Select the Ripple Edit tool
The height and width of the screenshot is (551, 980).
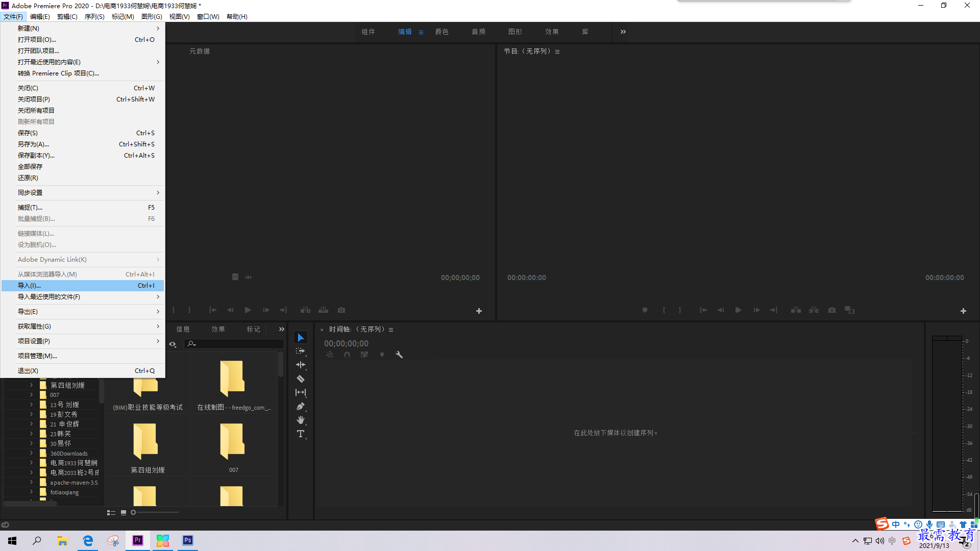pyautogui.click(x=301, y=365)
